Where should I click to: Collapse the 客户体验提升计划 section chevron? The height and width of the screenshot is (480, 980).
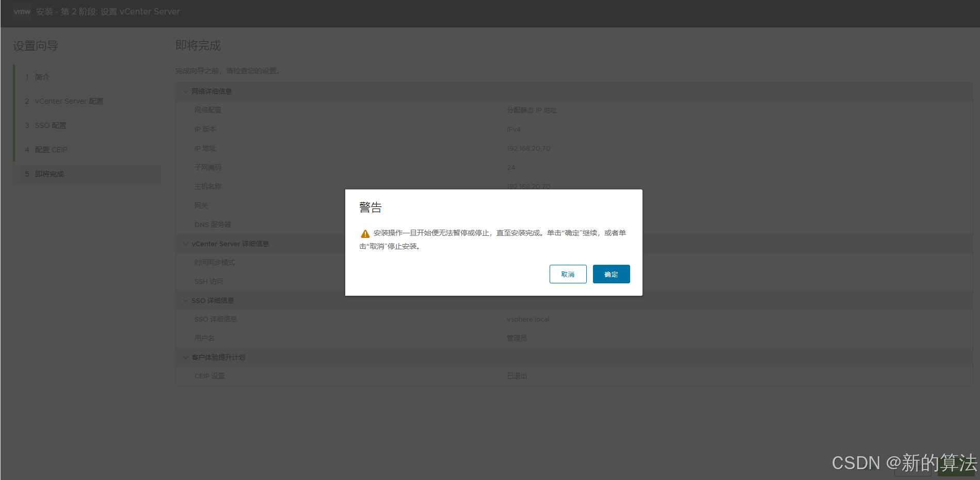tap(186, 357)
